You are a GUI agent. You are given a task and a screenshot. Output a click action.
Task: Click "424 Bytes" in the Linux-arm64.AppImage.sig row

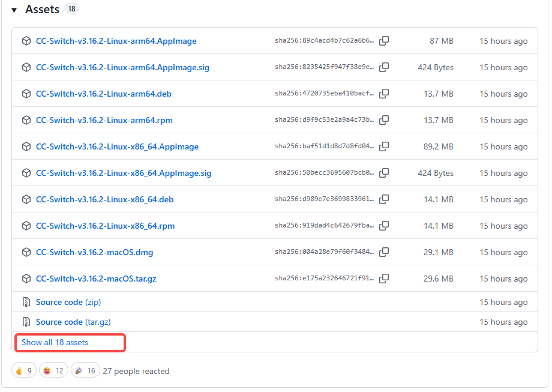click(436, 67)
